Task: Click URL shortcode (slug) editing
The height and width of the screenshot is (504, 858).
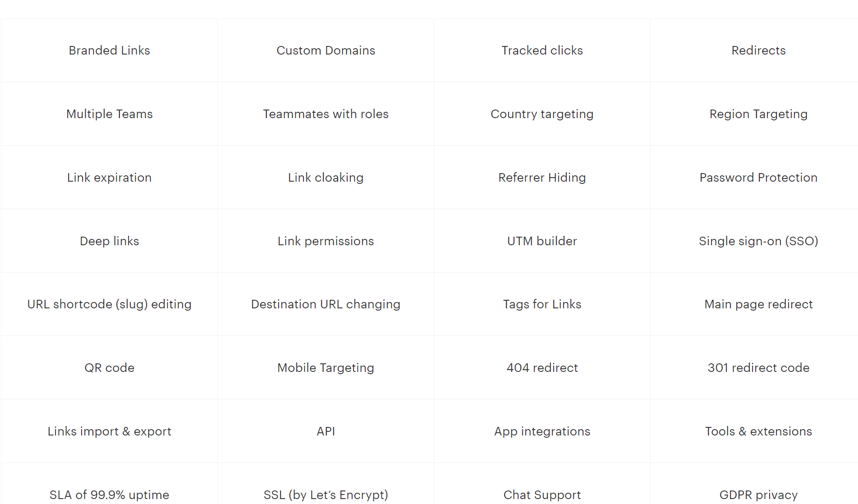Action: point(109,304)
